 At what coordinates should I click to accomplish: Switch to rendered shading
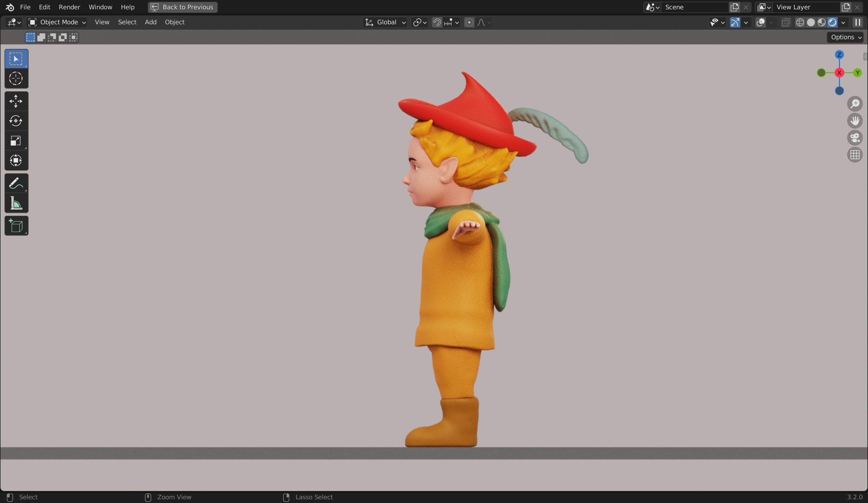[x=832, y=22]
